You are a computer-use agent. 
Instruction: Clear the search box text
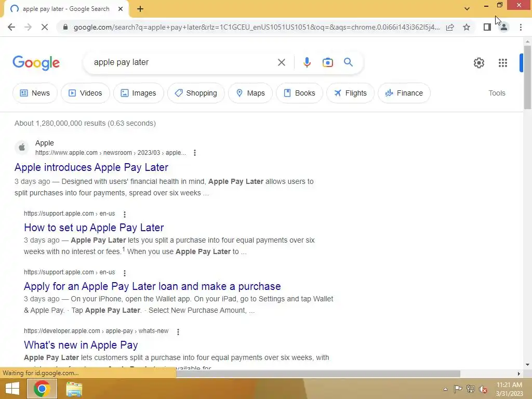[281, 62]
